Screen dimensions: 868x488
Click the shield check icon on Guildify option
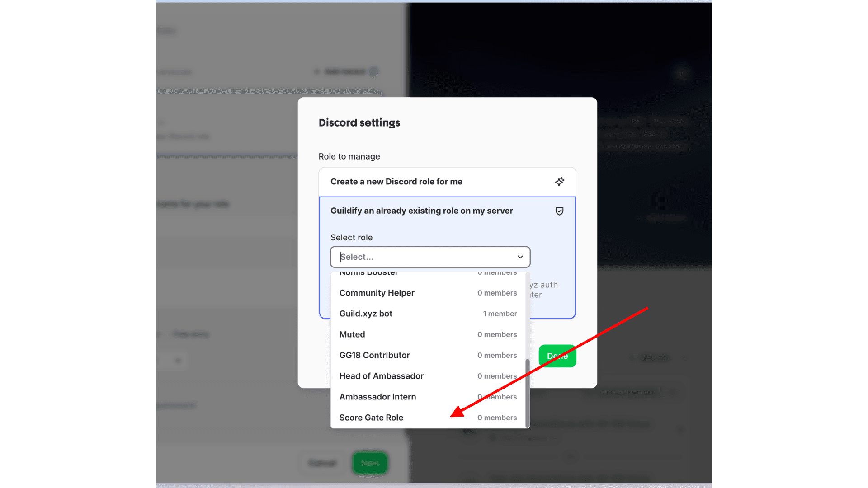pos(559,211)
